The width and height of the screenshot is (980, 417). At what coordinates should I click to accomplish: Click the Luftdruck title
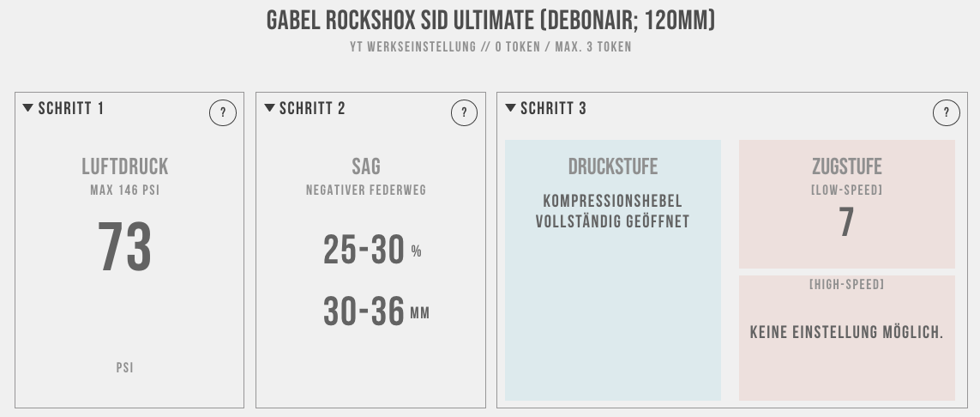[x=125, y=167]
